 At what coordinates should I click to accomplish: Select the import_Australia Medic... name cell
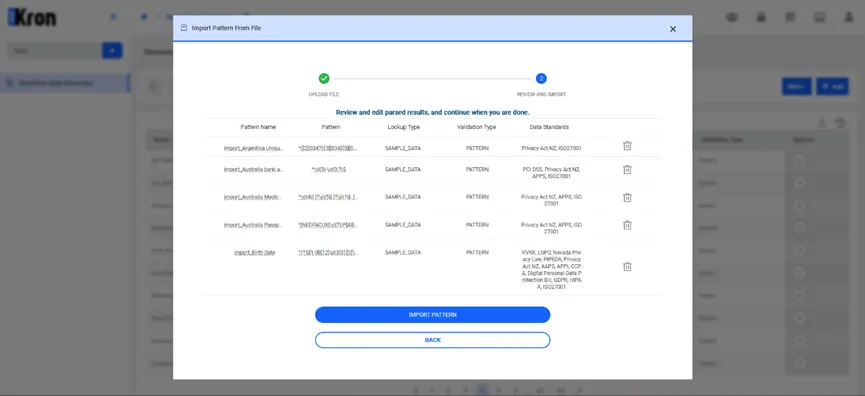coord(254,197)
